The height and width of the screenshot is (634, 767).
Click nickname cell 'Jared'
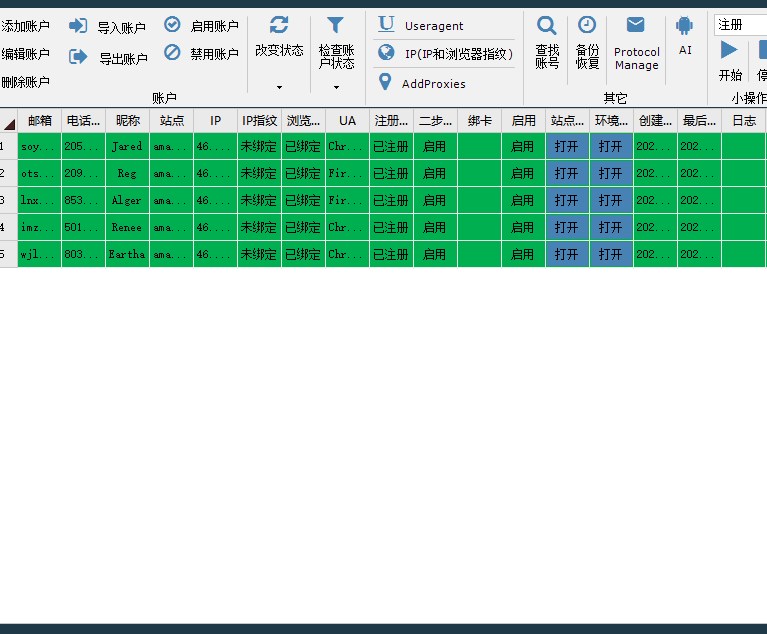[127, 146]
